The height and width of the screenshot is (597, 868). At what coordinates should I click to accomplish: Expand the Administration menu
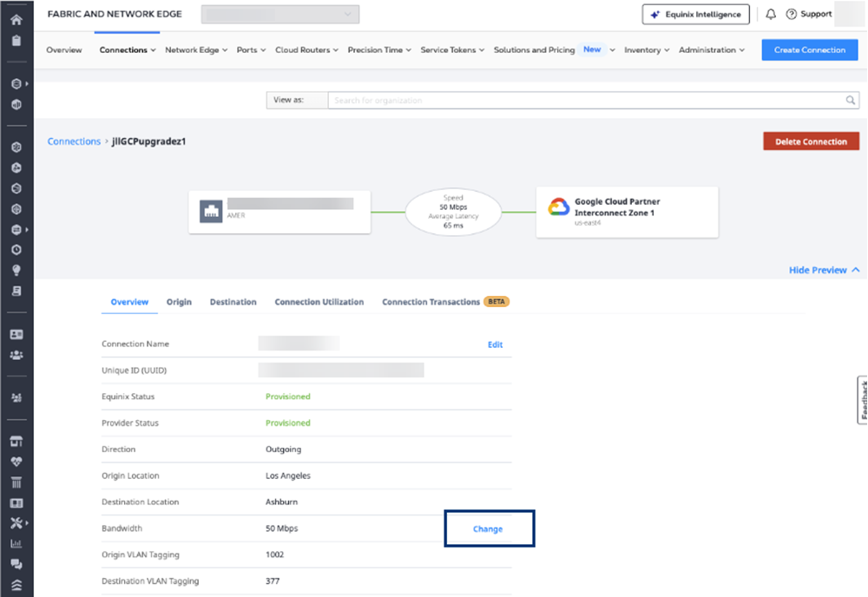click(x=712, y=49)
